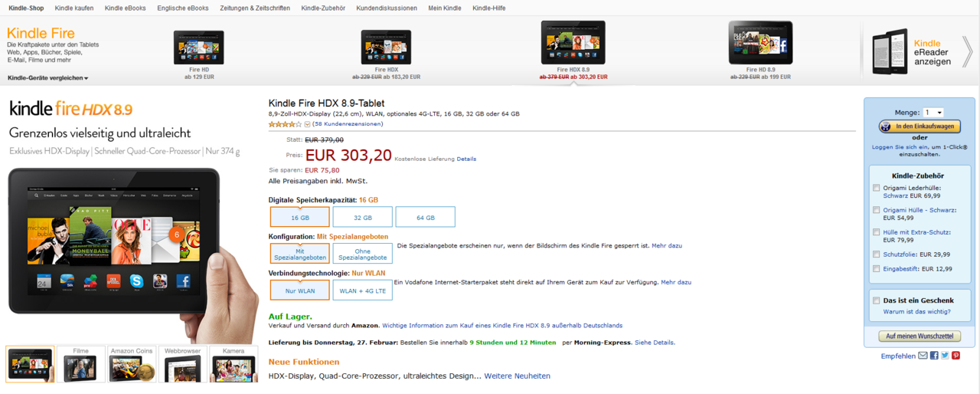Share via email envelope icon
Screen dimensions: 980x394
[923, 356]
